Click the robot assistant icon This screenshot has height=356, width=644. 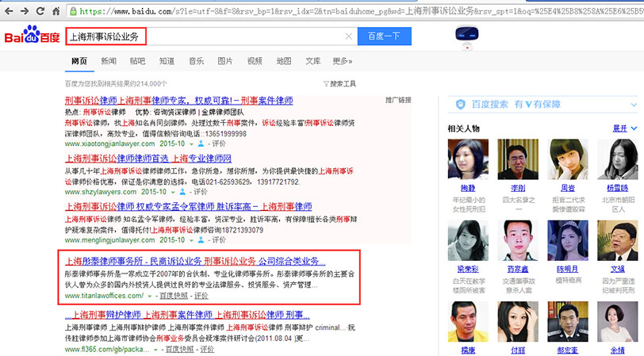(467, 37)
